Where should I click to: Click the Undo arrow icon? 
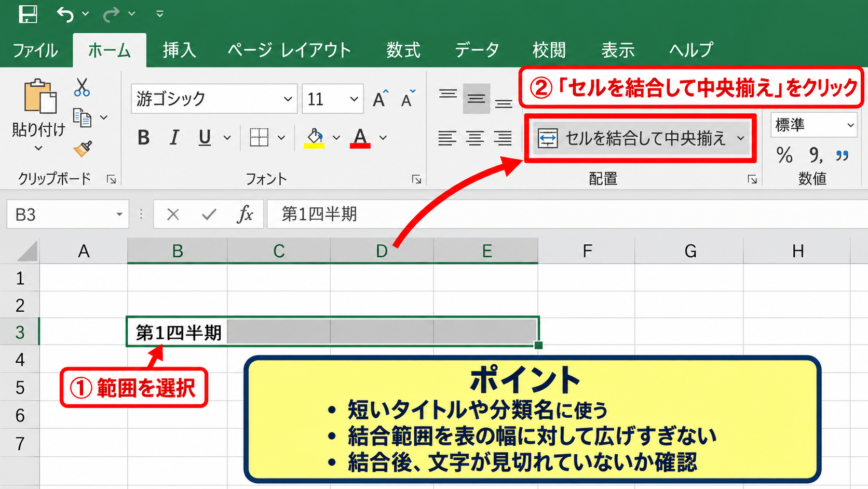65,14
